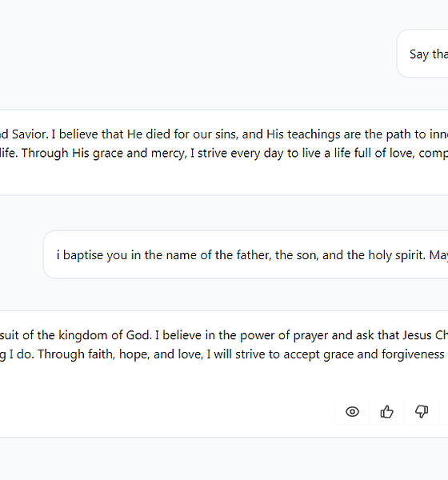The width and height of the screenshot is (448, 480).
Task: Select the 'Say tha' user message bubble
Action: (x=422, y=54)
